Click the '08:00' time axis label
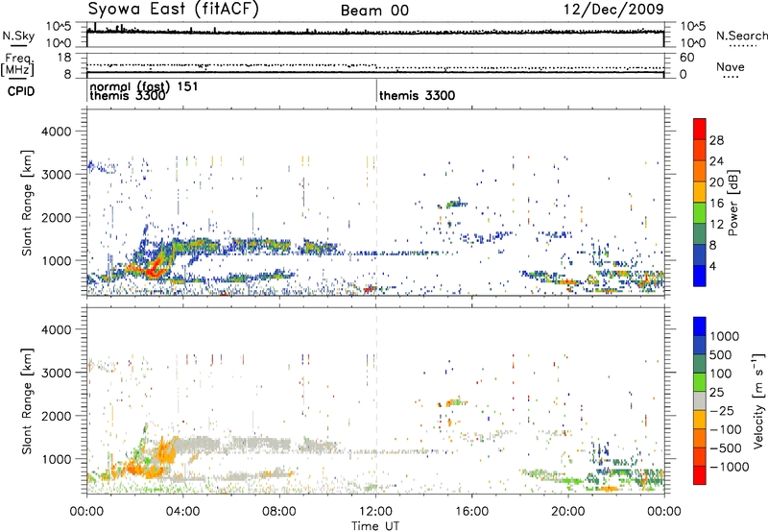The width and height of the screenshot is (768, 532). (x=279, y=512)
